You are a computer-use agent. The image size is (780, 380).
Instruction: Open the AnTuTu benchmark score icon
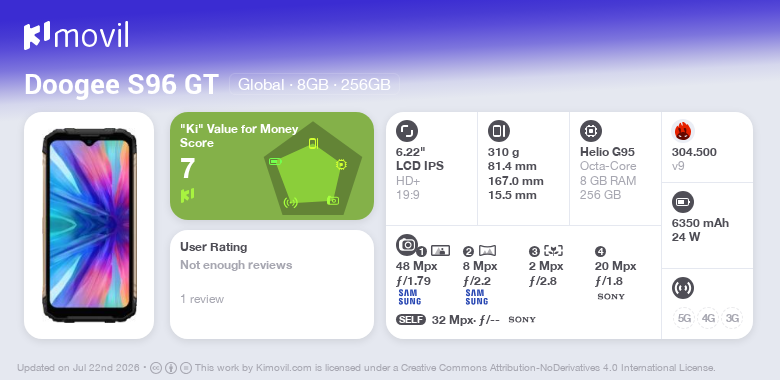pyautogui.click(x=683, y=131)
